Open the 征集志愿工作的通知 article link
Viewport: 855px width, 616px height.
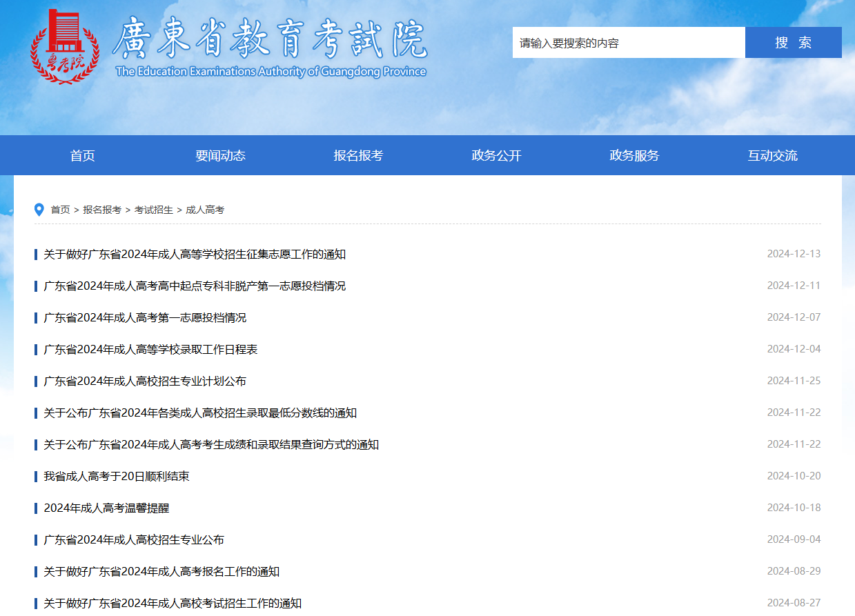[x=195, y=255]
